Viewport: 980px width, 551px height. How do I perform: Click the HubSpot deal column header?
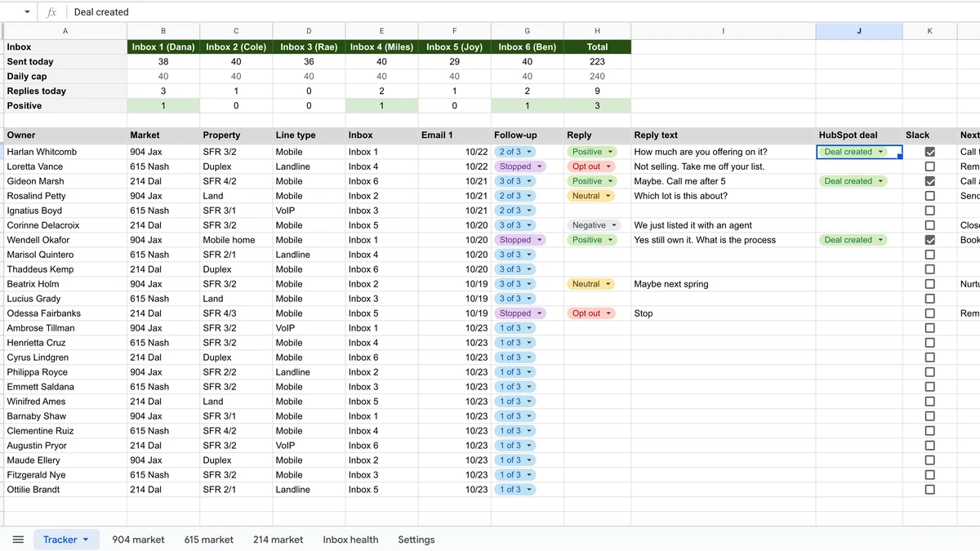pyautogui.click(x=859, y=136)
